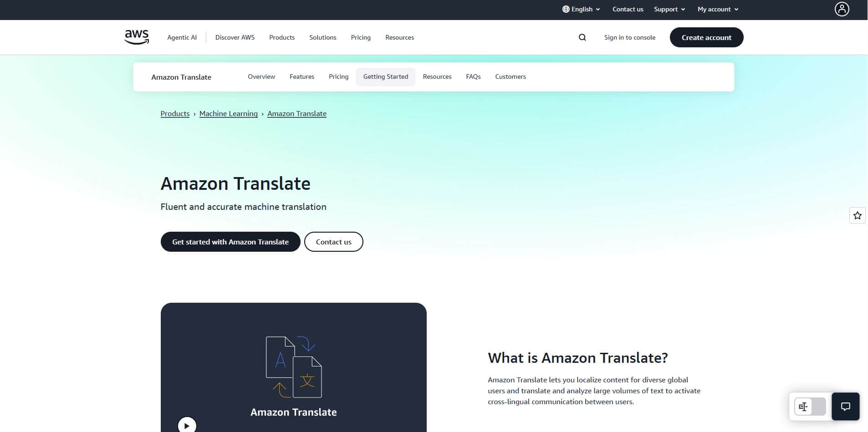Click the user profile avatar icon

coord(842,9)
